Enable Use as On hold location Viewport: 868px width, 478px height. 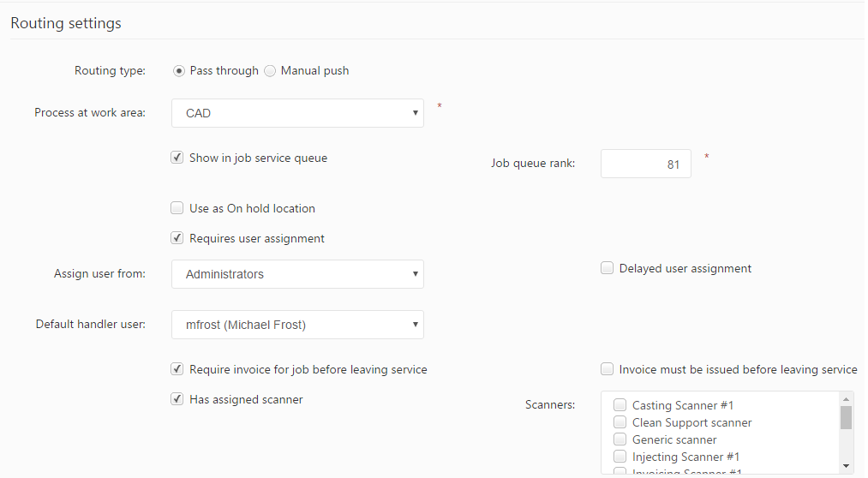click(x=177, y=208)
